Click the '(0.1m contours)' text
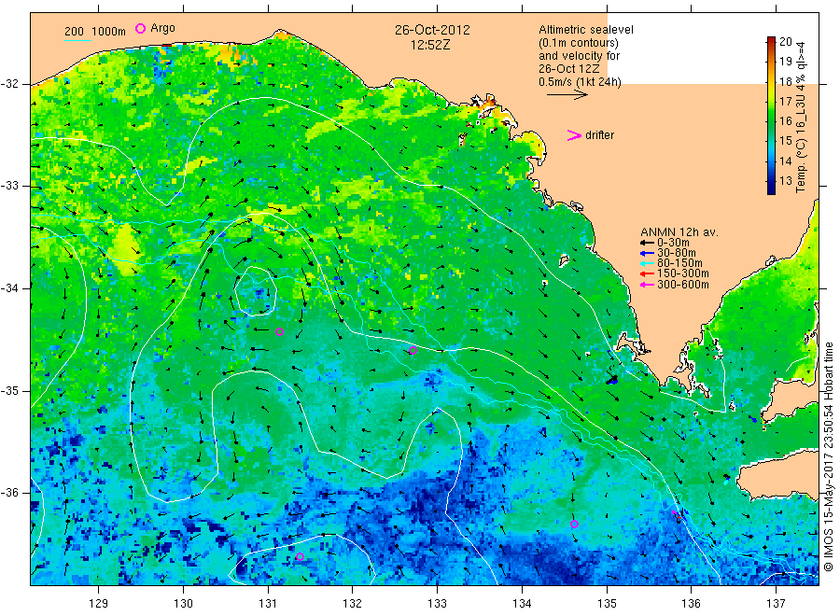The height and width of the screenshot is (616, 840). click(579, 43)
